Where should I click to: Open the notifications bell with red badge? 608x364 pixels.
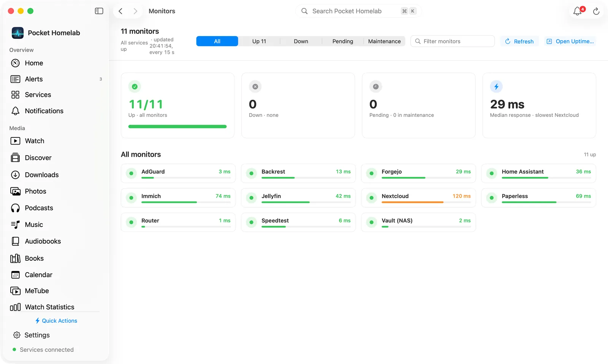click(x=578, y=11)
